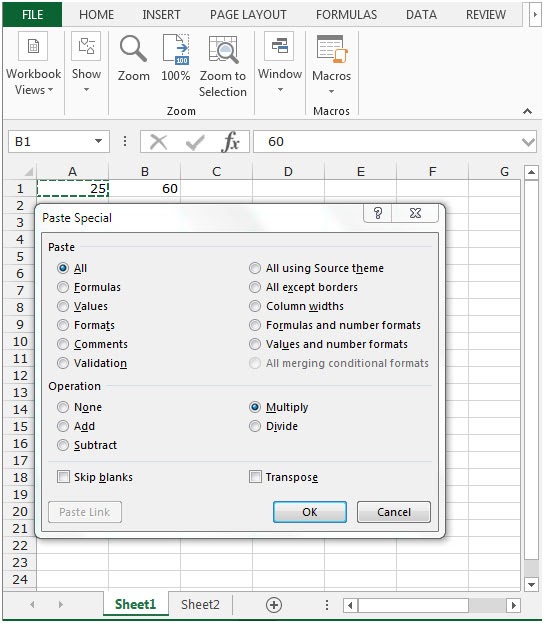Click the Show icon in ribbon
Image resolution: width=544 pixels, height=623 pixels.
(x=86, y=46)
